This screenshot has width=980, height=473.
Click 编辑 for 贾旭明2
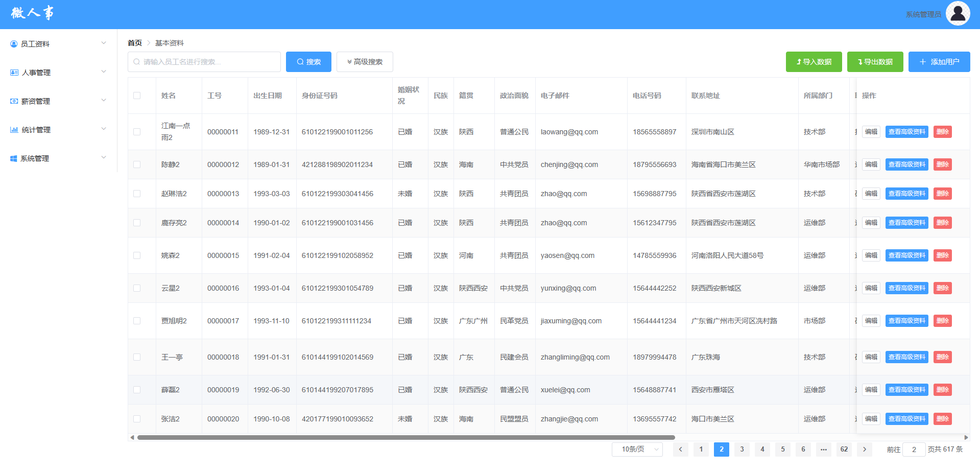pyautogui.click(x=871, y=321)
